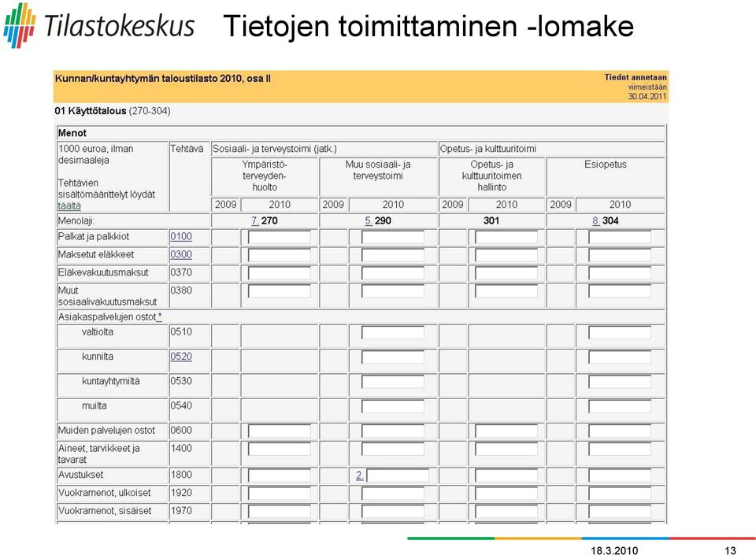The width and height of the screenshot is (756, 555).
Task: Select Maksetut eläkkeet field in column 304
Action: (x=620, y=255)
